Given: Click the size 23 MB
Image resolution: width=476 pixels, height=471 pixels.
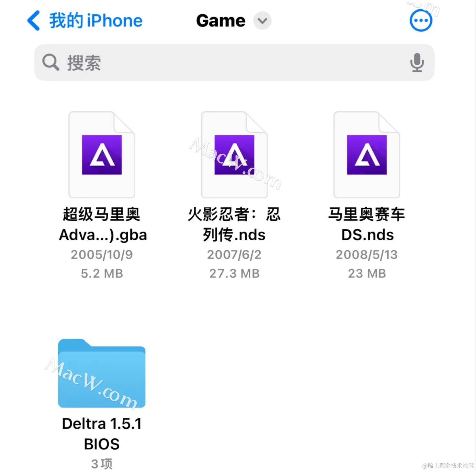Looking at the screenshot, I should tap(367, 273).
